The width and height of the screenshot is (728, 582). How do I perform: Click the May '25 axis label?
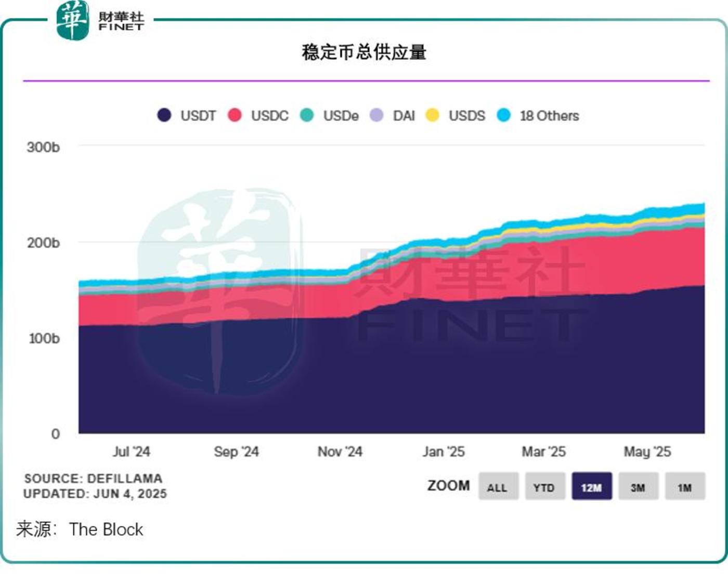[647, 452]
